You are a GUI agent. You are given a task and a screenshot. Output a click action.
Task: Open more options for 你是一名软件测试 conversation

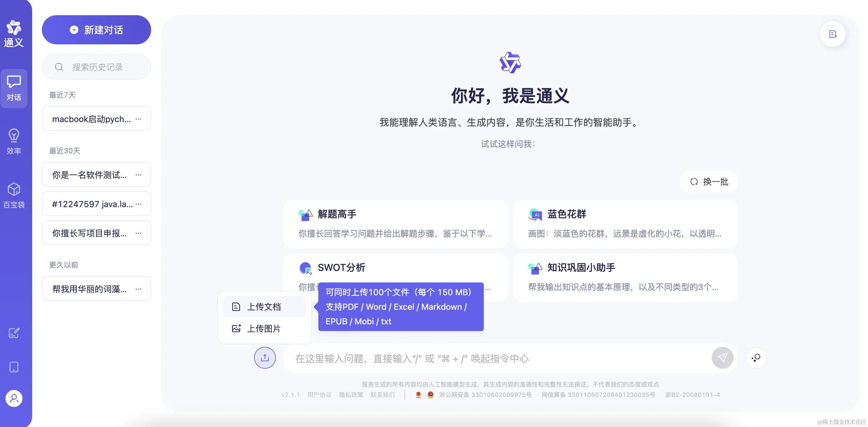tap(138, 175)
